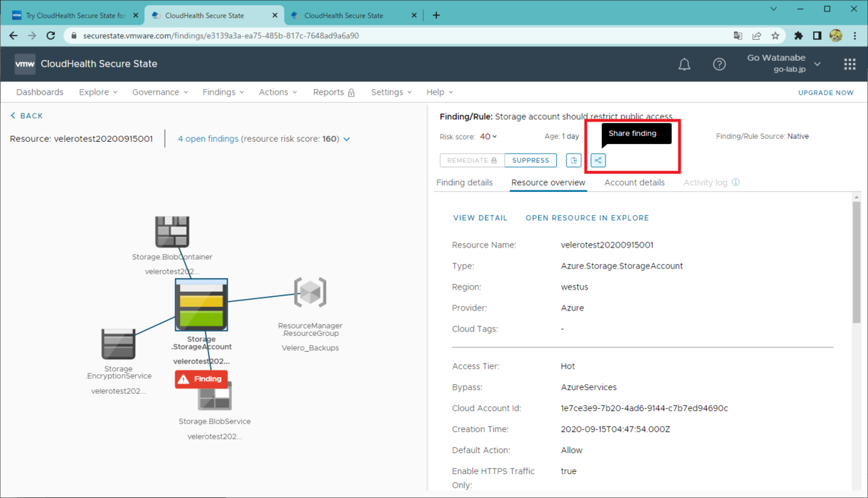The width and height of the screenshot is (868, 498).
Task: Select the Storage.BlobService node icon
Action: (215, 395)
